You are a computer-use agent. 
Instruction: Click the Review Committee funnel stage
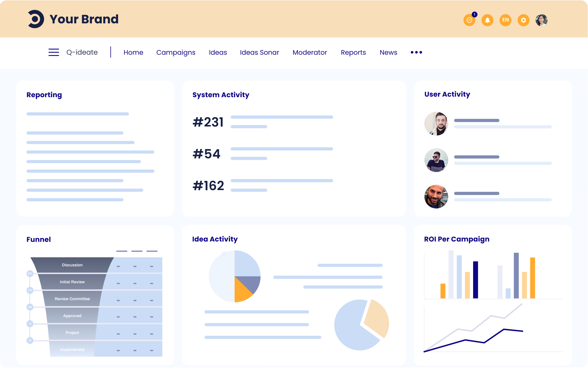tap(72, 299)
